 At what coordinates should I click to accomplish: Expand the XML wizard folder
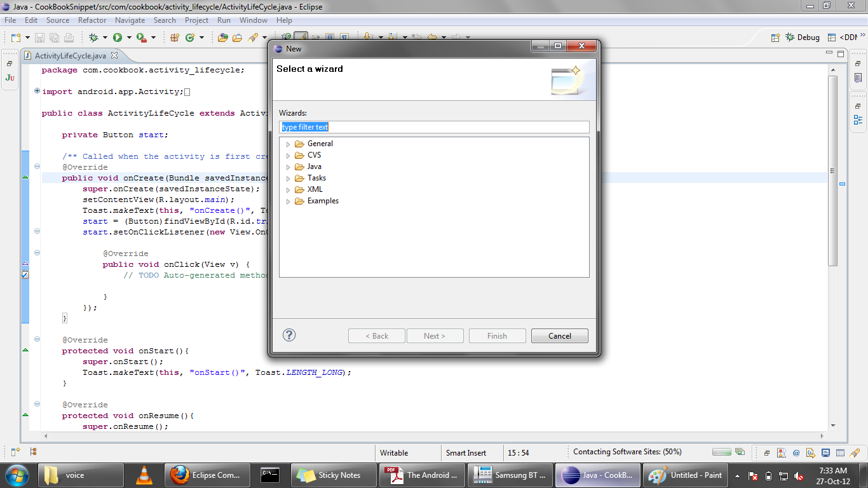click(x=288, y=190)
